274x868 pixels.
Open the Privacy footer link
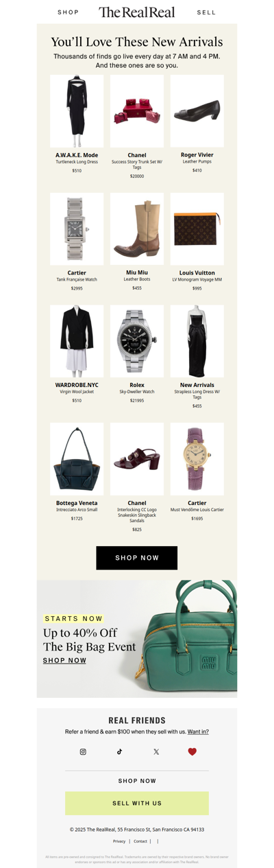(x=119, y=841)
